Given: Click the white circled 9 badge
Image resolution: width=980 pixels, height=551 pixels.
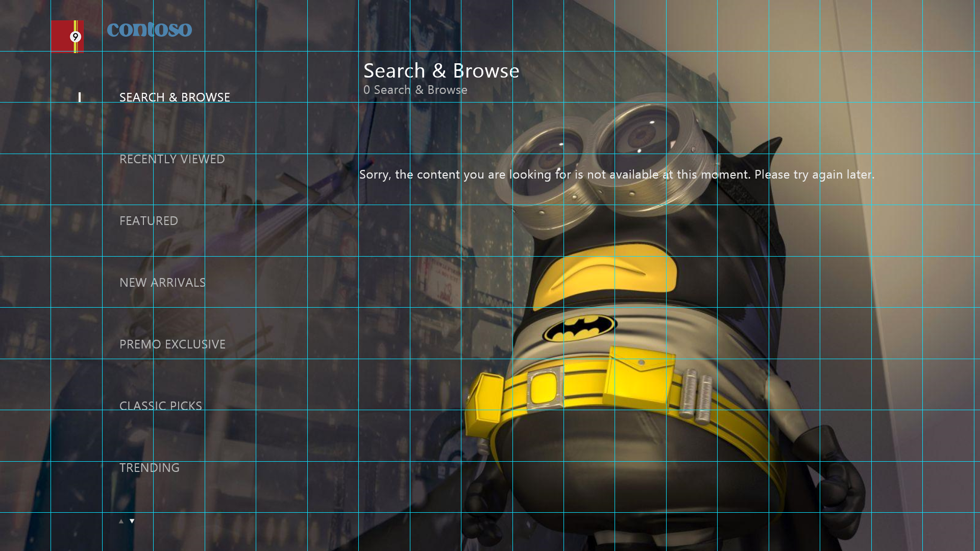Looking at the screenshot, I should point(75,37).
